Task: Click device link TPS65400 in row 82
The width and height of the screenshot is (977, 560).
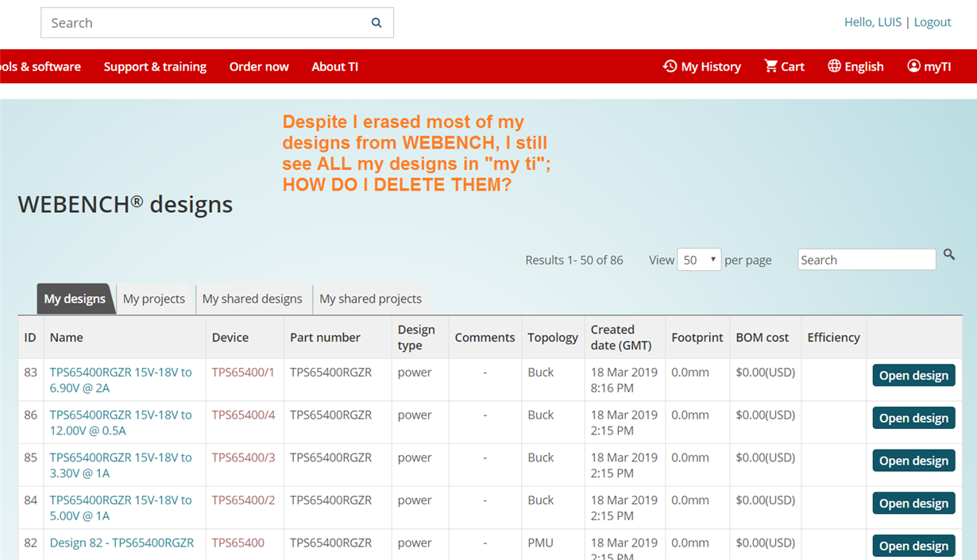Action: tap(237, 543)
